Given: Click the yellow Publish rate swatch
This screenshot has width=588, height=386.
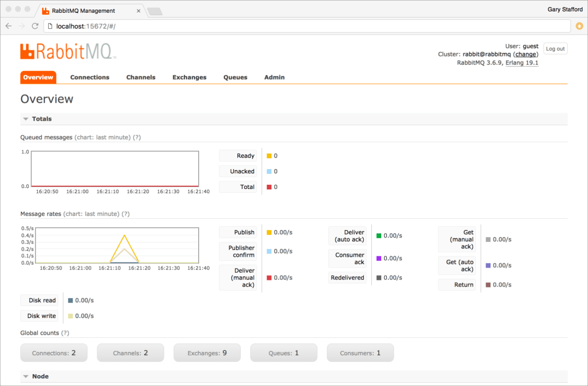Looking at the screenshot, I should 269,233.
